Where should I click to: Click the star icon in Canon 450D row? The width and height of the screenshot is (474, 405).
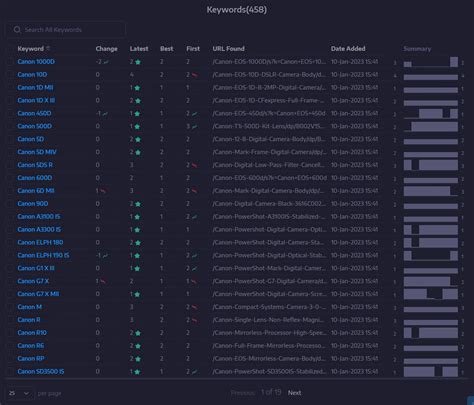click(x=137, y=114)
